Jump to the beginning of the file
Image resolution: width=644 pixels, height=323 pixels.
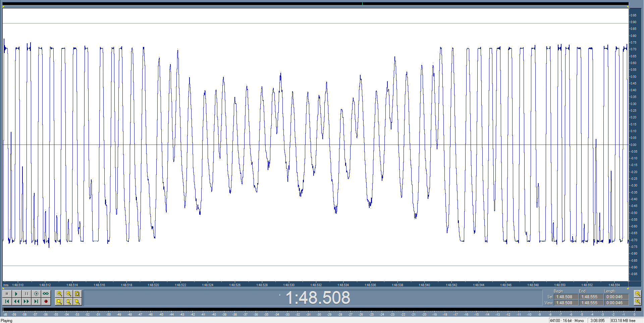pos(7,302)
